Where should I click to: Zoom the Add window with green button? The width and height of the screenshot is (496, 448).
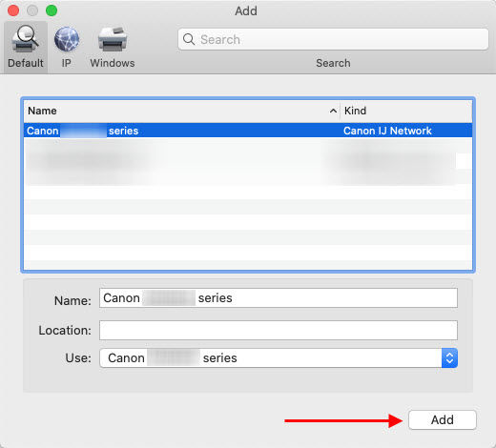(x=52, y=10)
